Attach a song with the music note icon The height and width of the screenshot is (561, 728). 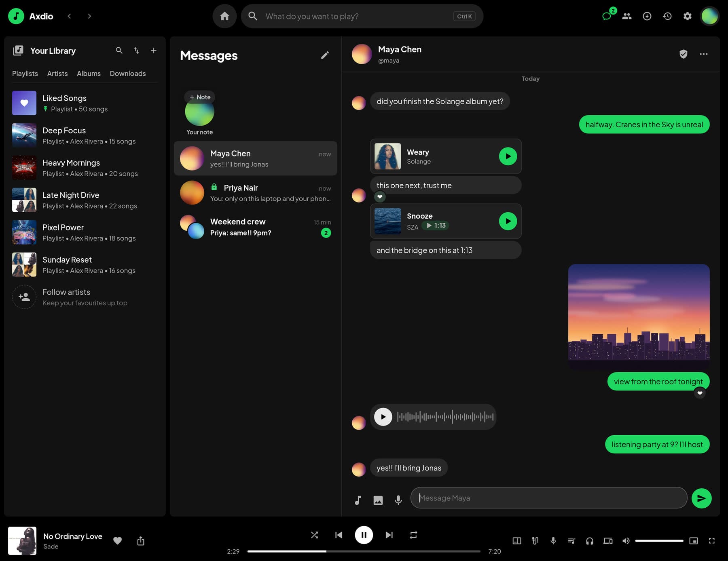[358, 500]
